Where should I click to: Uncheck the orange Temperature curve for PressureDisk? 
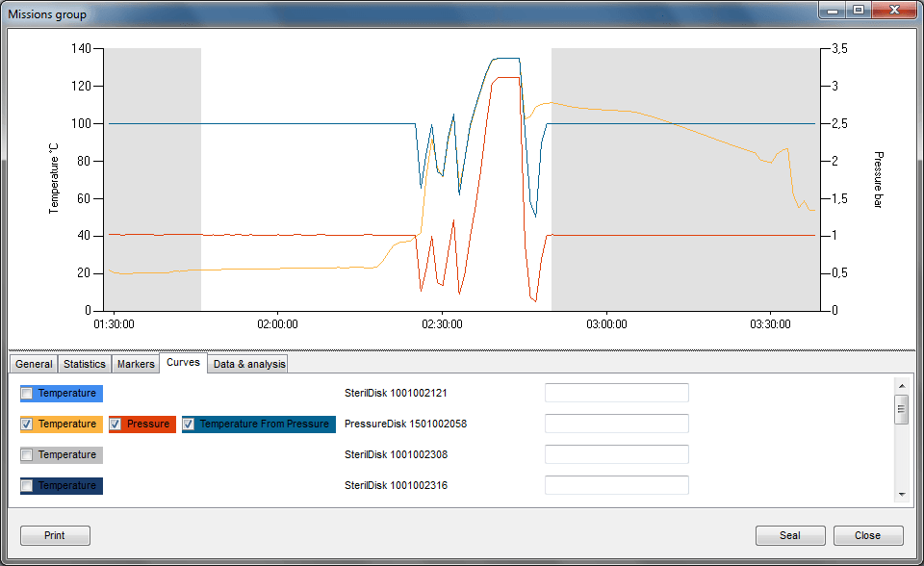(26, 424)
